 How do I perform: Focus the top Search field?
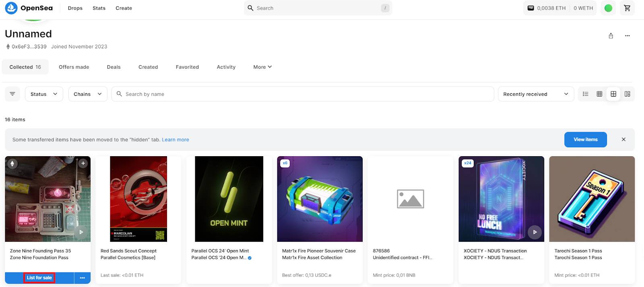tap(318, 8)
